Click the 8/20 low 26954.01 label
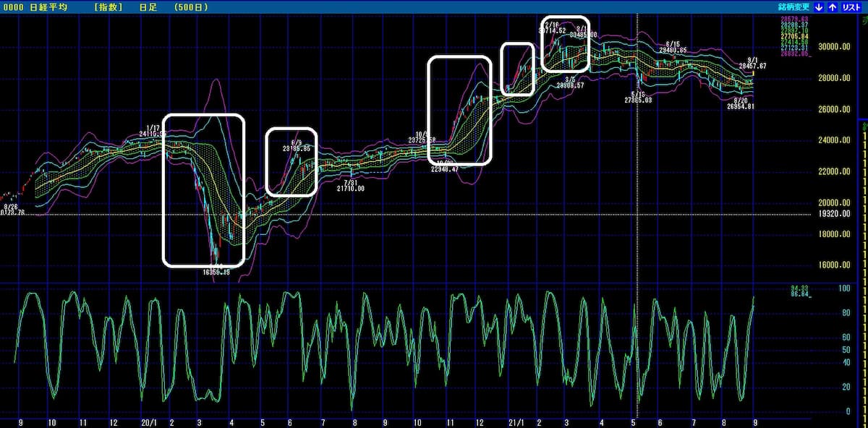Screen dimensions: 868x428 coord(740,103)
